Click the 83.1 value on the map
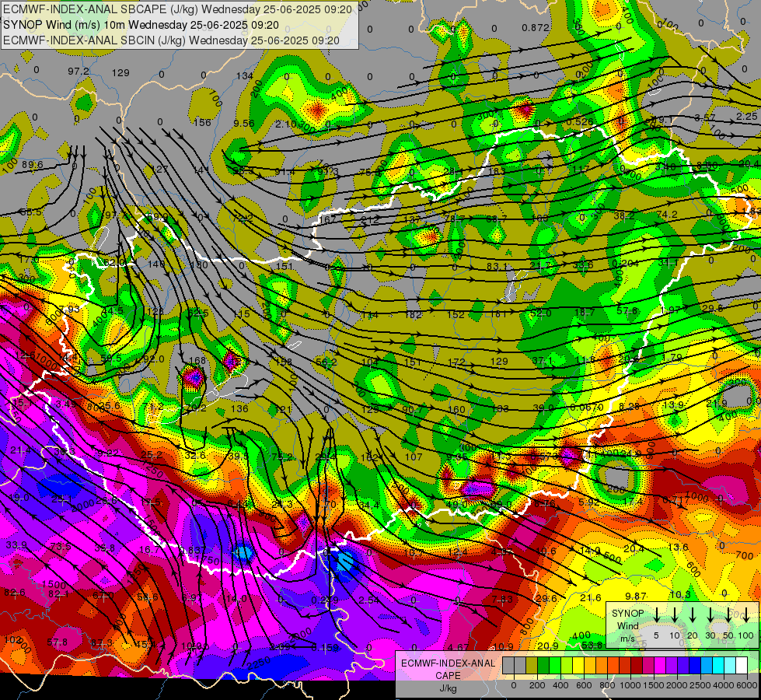 click(497, 266)
